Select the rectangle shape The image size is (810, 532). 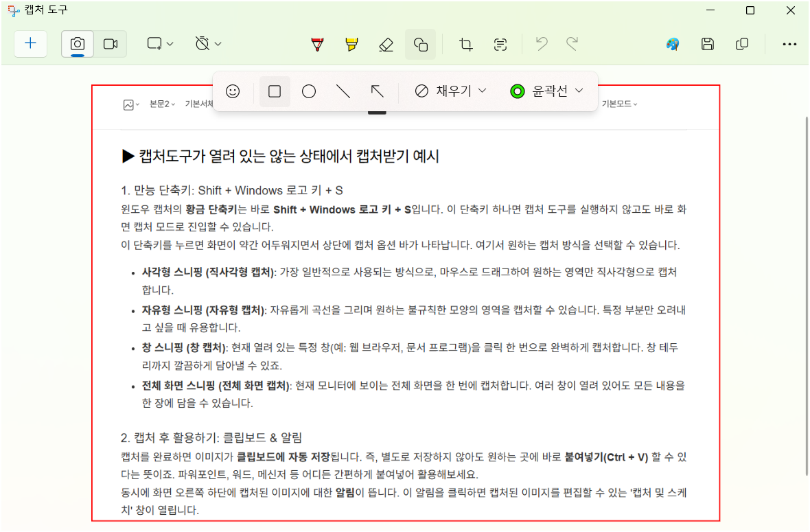[x=274, y=91]
